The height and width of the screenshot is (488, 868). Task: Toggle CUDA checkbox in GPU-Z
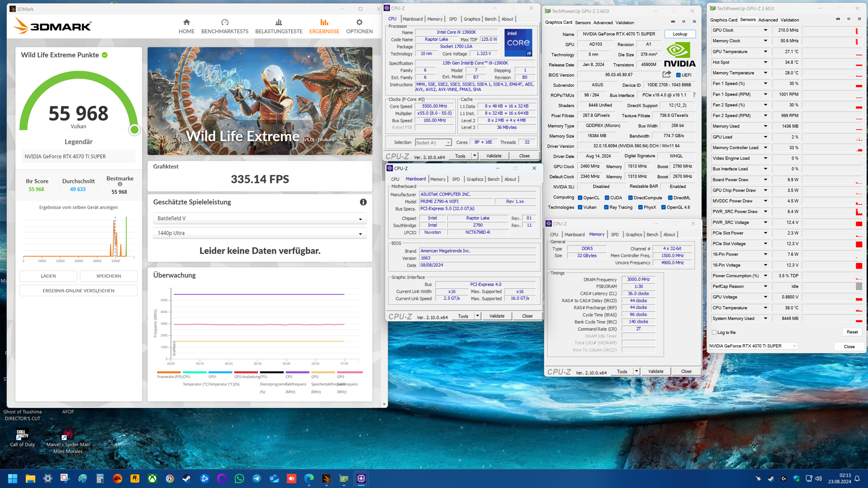pyautogui.click(x=607, y=197)
